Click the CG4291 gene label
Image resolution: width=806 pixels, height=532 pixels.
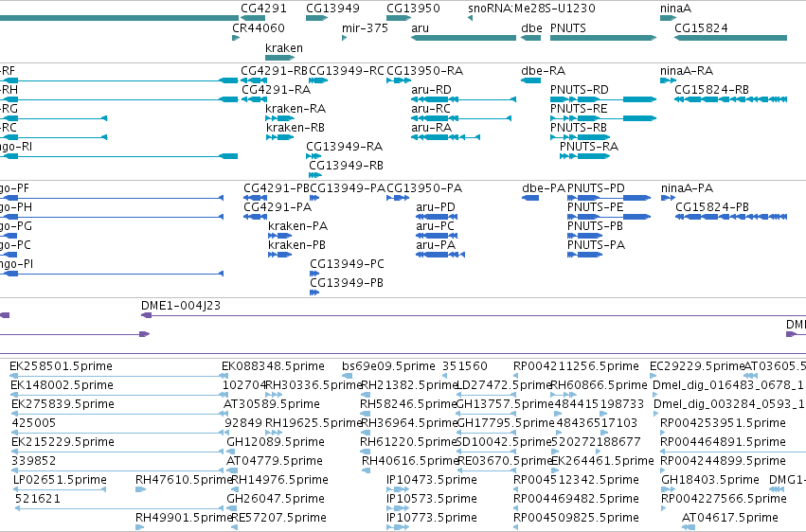pos(263,9)
